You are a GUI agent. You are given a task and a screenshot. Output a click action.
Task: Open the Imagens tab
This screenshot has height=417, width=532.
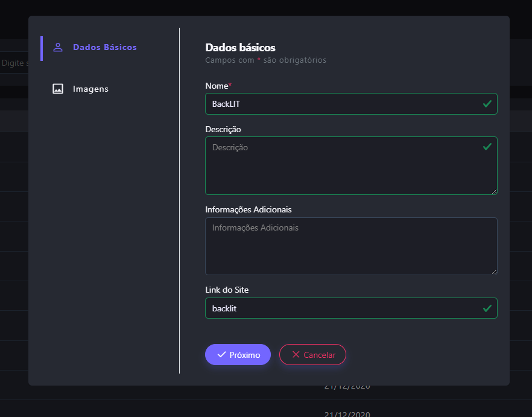point(90,89)
